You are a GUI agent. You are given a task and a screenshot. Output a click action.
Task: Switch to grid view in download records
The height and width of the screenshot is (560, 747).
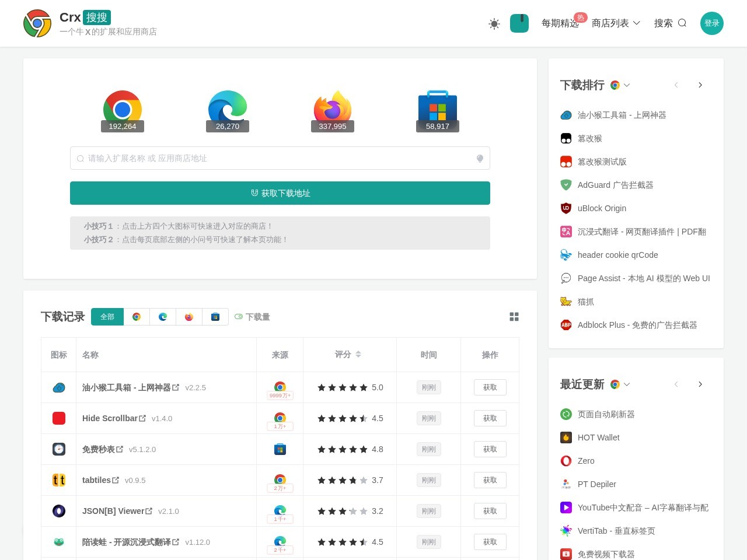[x=514, y=317]
